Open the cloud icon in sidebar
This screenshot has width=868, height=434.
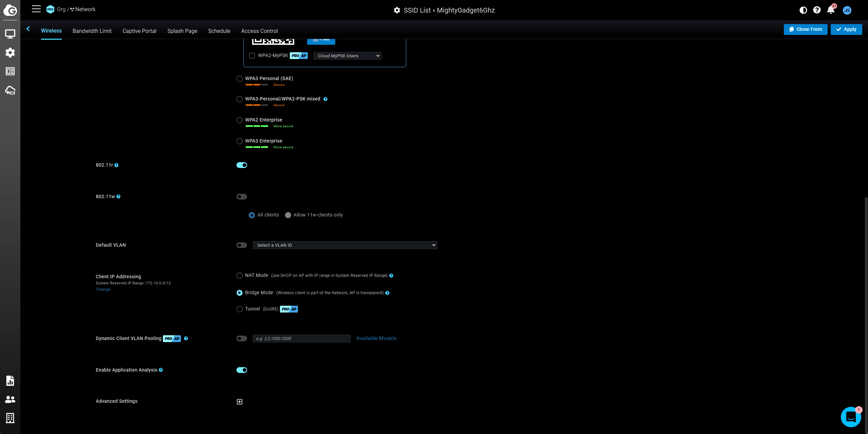tap(10, 90)
